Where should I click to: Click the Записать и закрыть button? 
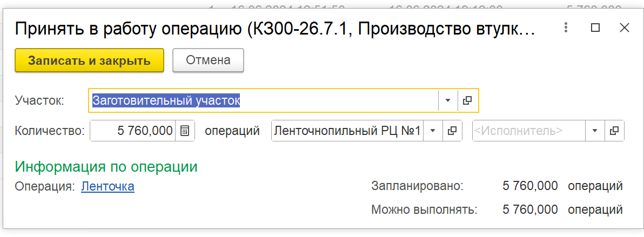[x=89, y=61]
